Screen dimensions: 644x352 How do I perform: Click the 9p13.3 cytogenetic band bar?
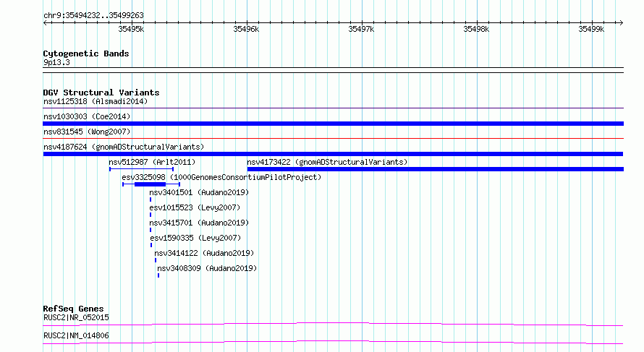point(333,70)
